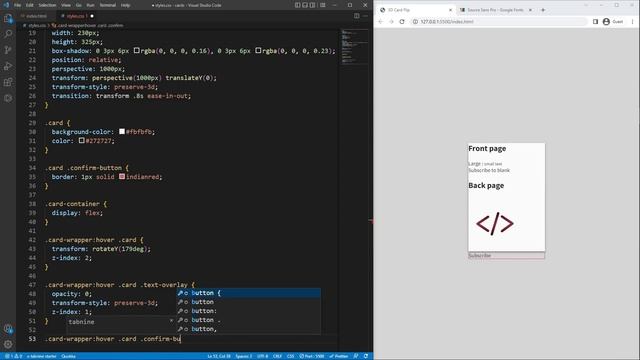This screenshot has width=640, height=360.
Task: Open the editor More Actions menu
Action: click(365, 16)
